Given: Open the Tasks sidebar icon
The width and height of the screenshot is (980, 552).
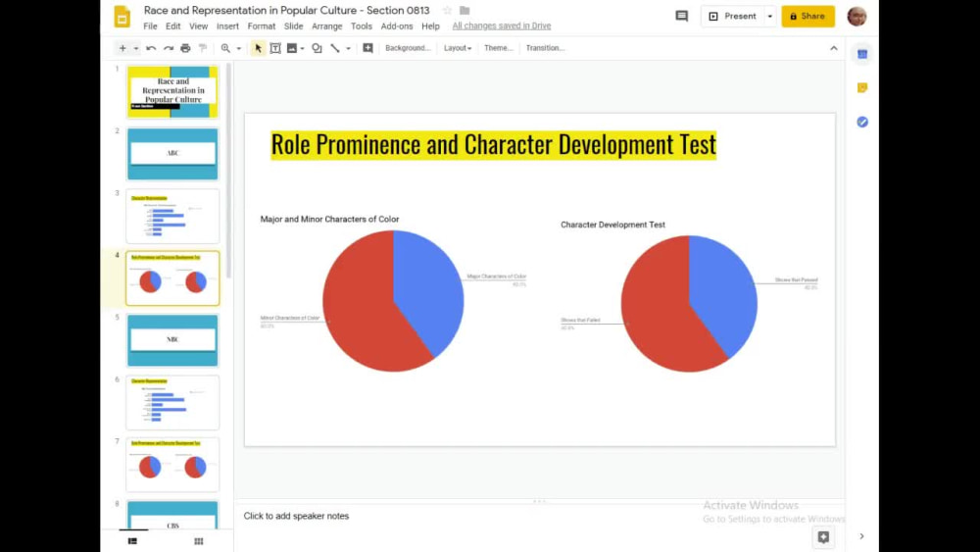Looking at the screenshot, I should (x=861, y=122).
